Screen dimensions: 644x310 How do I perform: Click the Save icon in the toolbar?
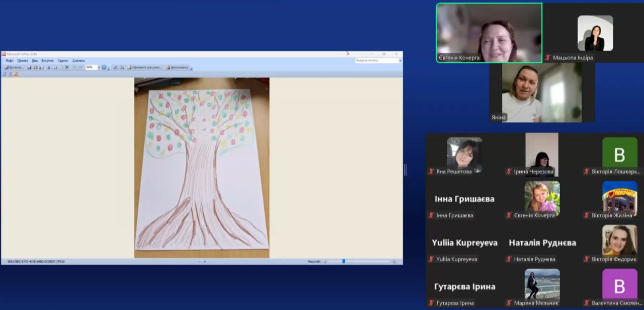29,67
